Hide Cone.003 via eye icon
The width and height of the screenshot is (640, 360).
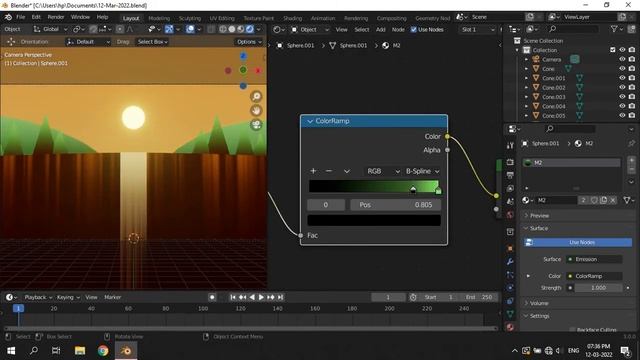click(622, 97)
